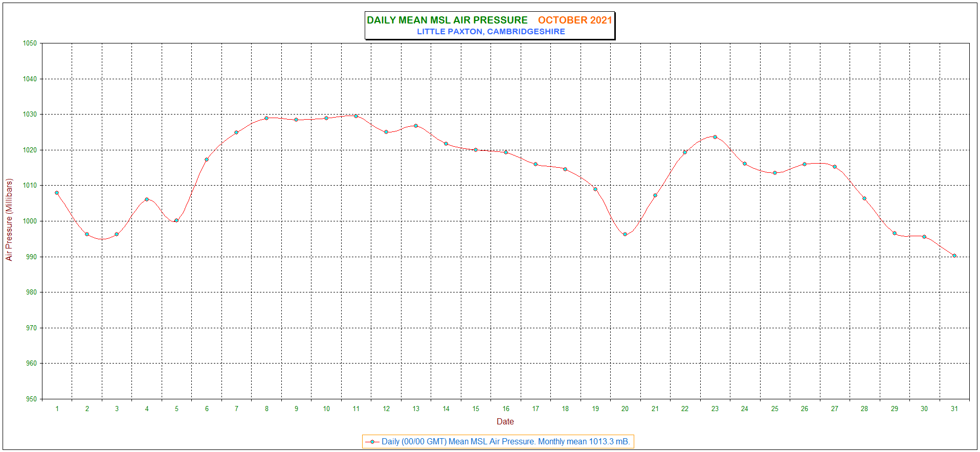
Task: Select the data point for date 30
Action: point(924,237)
